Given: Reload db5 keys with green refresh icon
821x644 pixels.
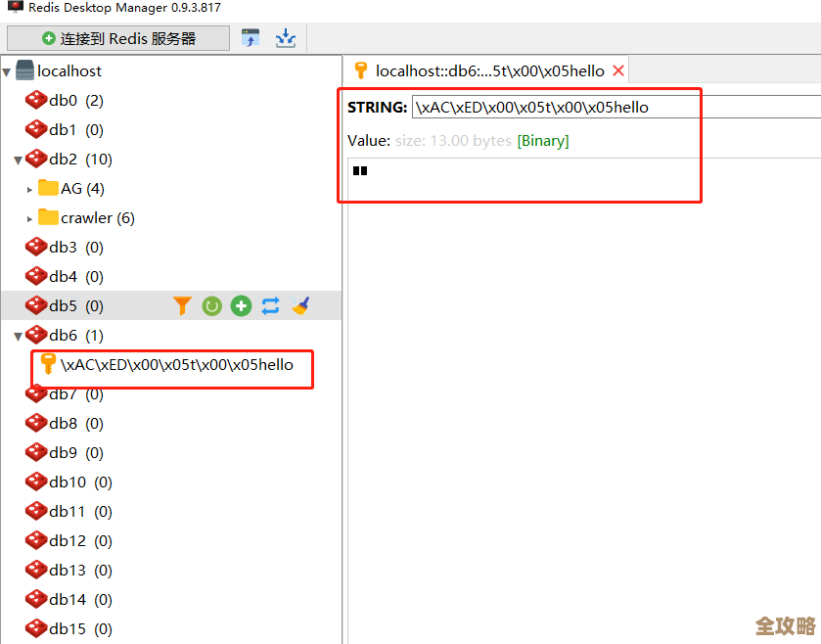Looking at the screenshot, I should [211, 306].
